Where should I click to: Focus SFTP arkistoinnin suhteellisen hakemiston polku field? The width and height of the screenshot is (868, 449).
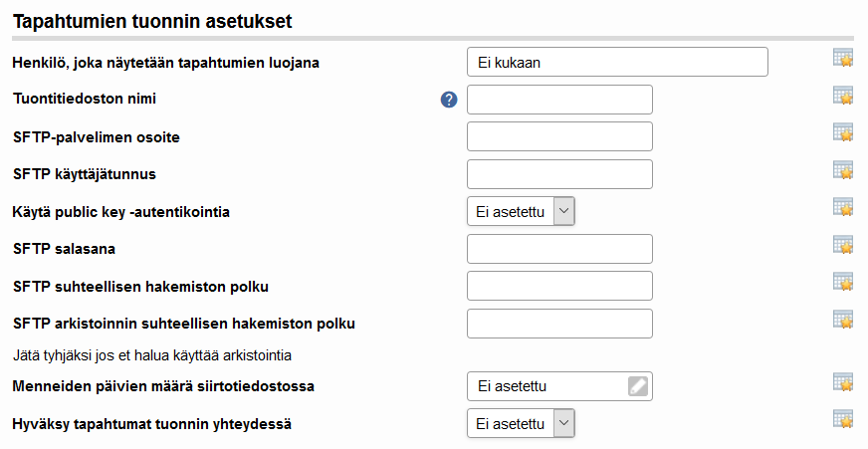coord(559,324)
